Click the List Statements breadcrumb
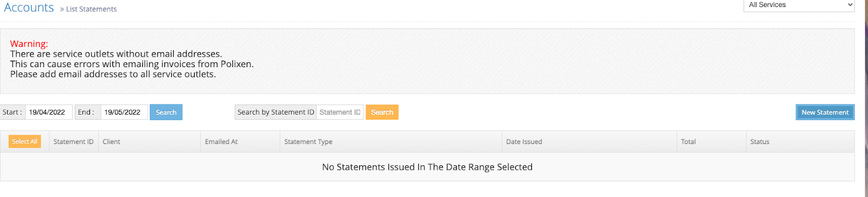This screenshot has width=868, height=197. tap(91, 9)
